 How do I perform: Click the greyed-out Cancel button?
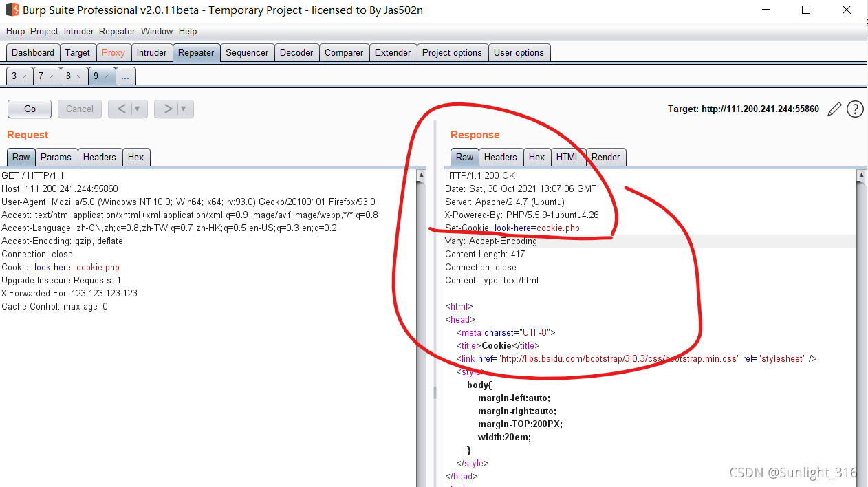click(80, 109)
